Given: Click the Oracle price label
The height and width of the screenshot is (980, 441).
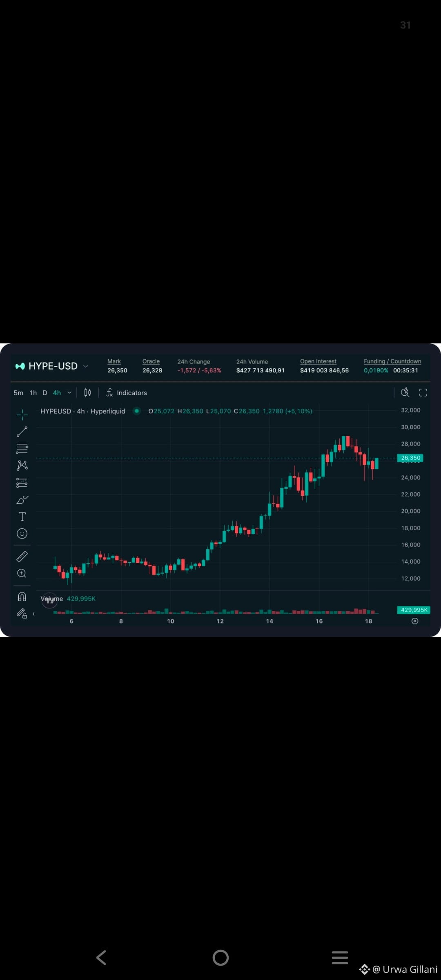Looking at the screenshot, I should click(151, 361).
